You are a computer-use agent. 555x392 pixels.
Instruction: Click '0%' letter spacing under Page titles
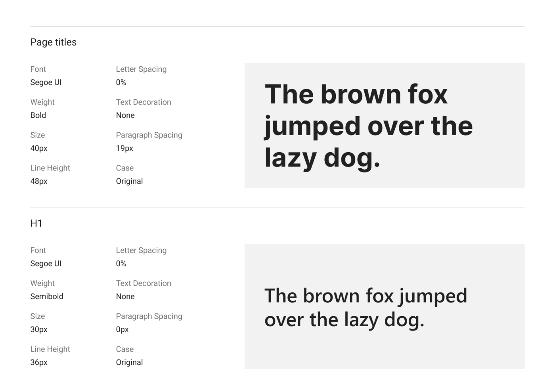coord(121,82)
